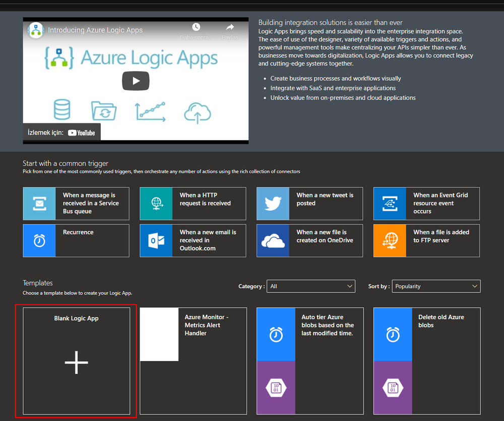The height and width of the screenshot is (421, 504).
Task: Open the Sort by Popularity dropdown
Action: click(x=436, y=286)
